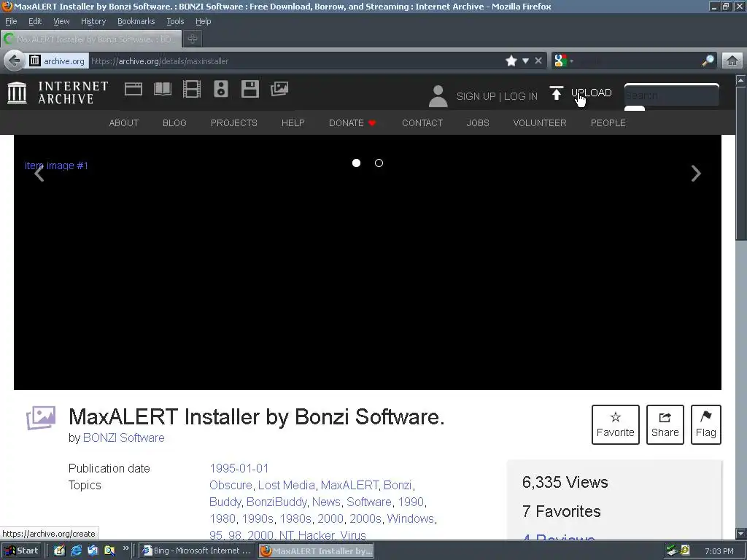The height and width of the screenshot is (560, 747).
Task: Click the Share button
Action: (665, 424)
